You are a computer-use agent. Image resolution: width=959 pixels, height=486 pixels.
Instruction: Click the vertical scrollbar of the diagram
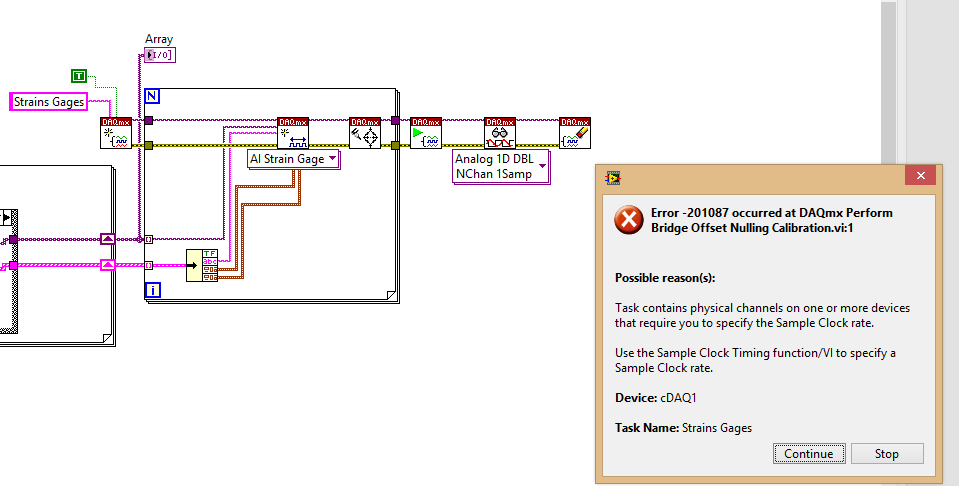coord(888,83)
